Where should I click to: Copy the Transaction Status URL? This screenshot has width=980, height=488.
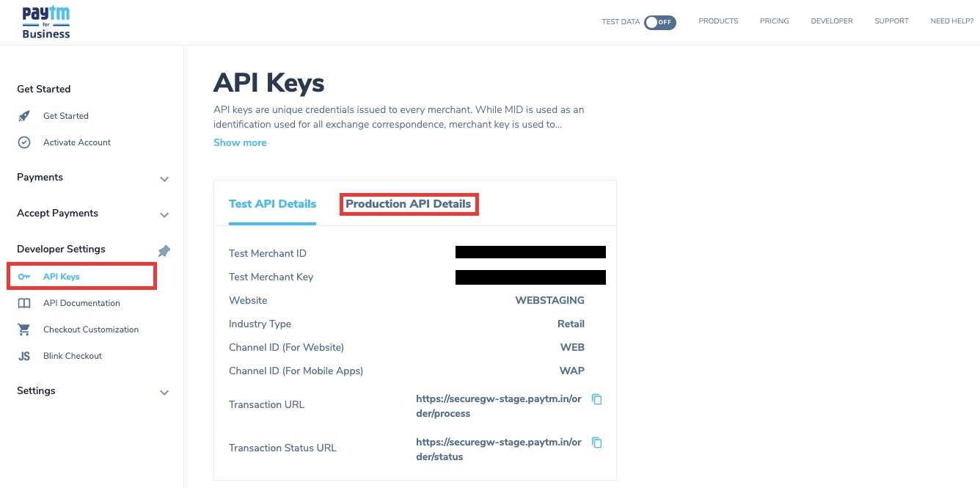597,443
